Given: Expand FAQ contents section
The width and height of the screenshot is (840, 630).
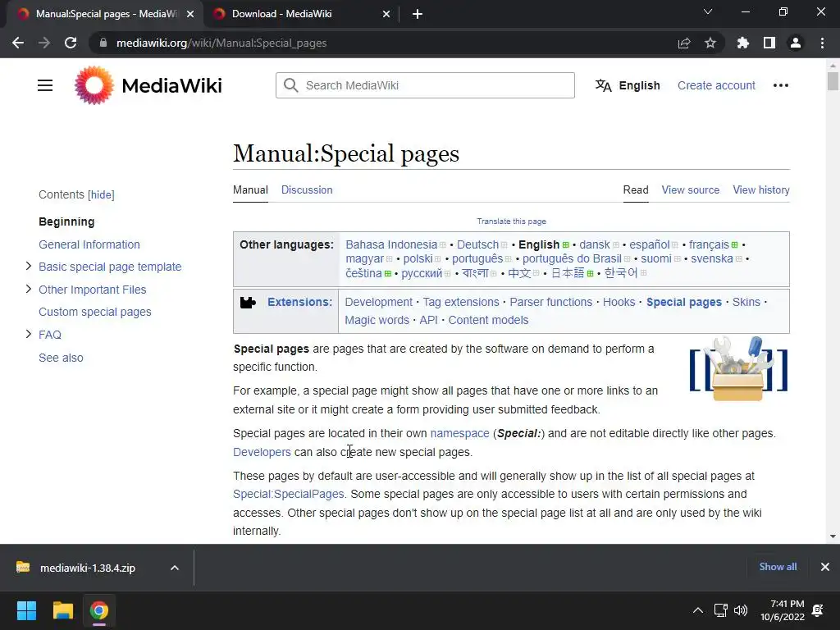Looking at the screenshot, I should pos(29,335).
